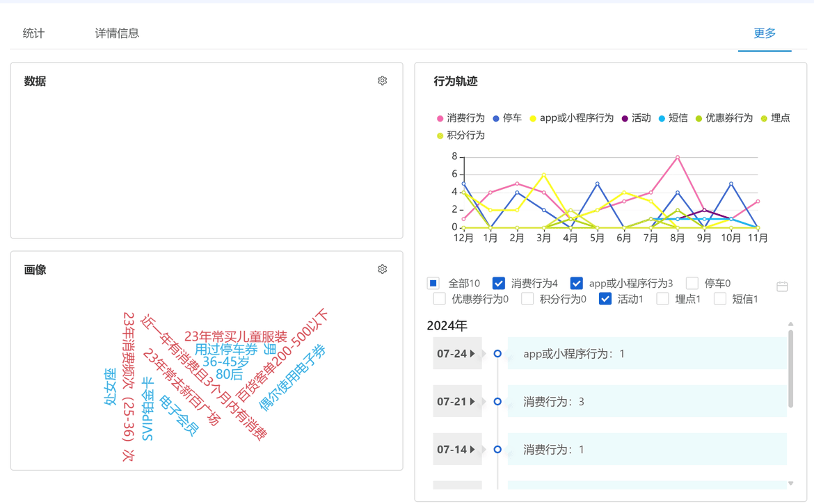
Task: Click the 12月 x-axis label
Action: (463, 238)
